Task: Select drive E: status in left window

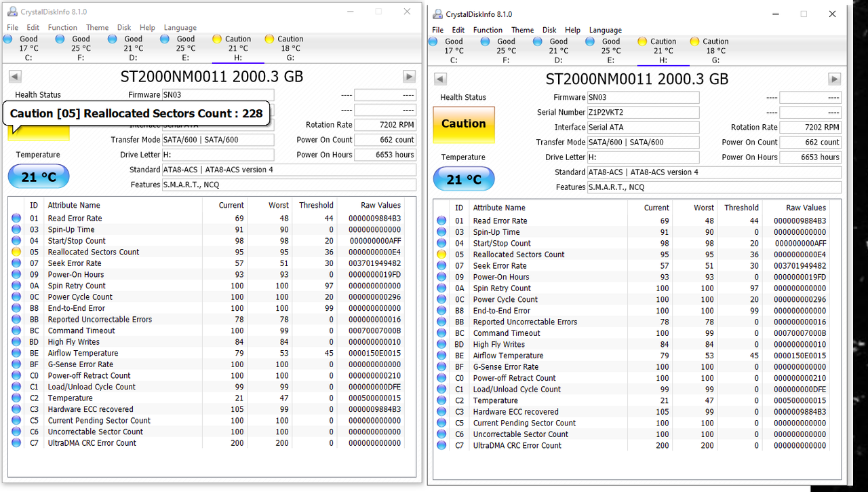Action: (179, 48)
